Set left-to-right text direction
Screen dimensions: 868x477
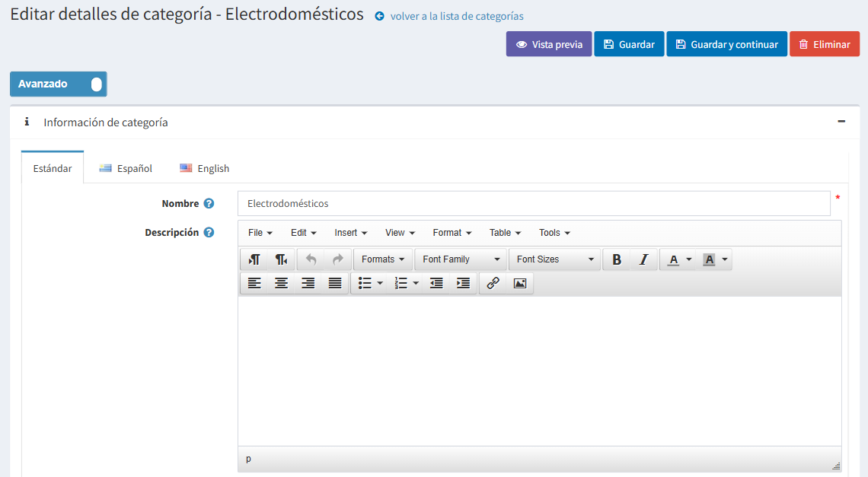point(254,259)
